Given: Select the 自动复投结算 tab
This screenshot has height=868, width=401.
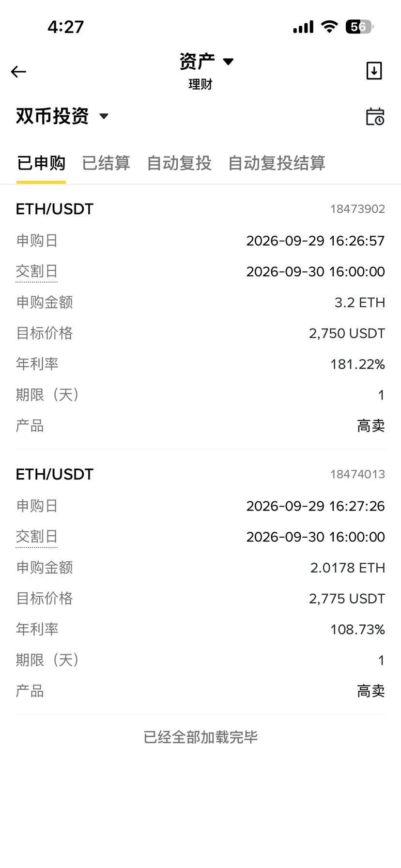Looking at the screenshot, I should pos(277,163).
